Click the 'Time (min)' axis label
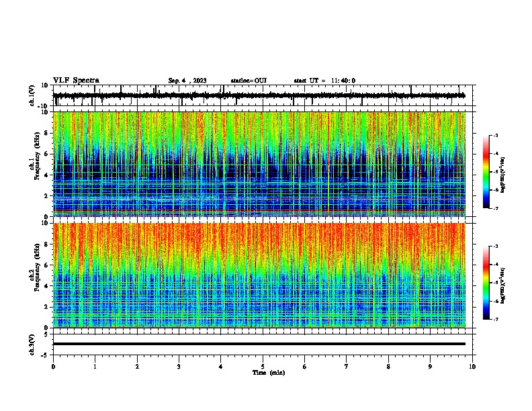The height and width of the screenshot is (411, 532). coord(269,373)
